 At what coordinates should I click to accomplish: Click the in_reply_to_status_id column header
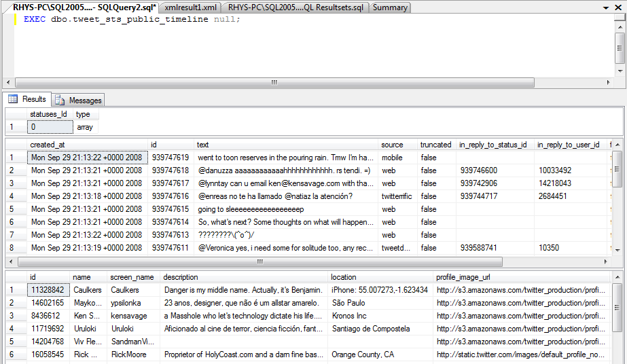click(x=495, y=145)
